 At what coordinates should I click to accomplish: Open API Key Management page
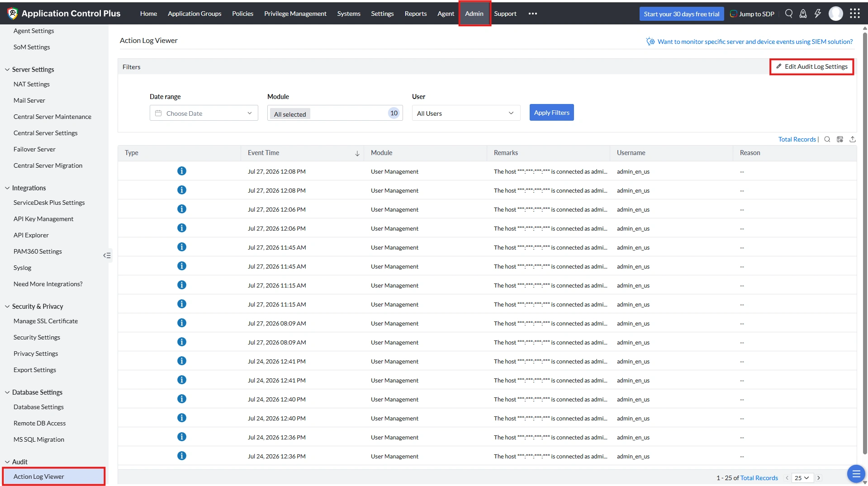tap(43, 219)
